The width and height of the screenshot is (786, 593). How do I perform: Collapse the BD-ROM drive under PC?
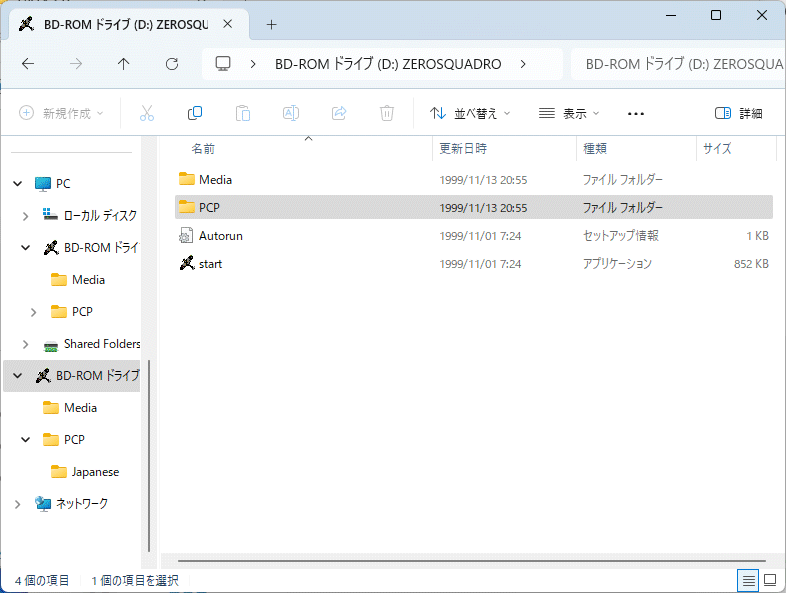coord(26,248)
